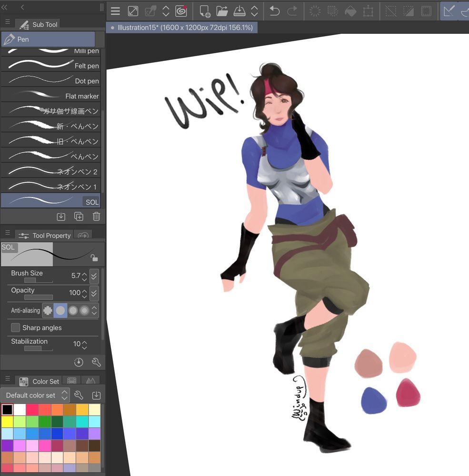Image resolution: width=469 pixels, height=476 pixels.
Task: Select the Dot pen brush
Action: pos(51,80)
